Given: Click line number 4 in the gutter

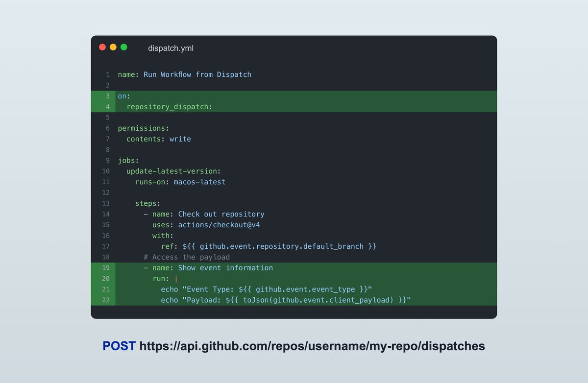Looking at the screenshot, I should point(108,107).
